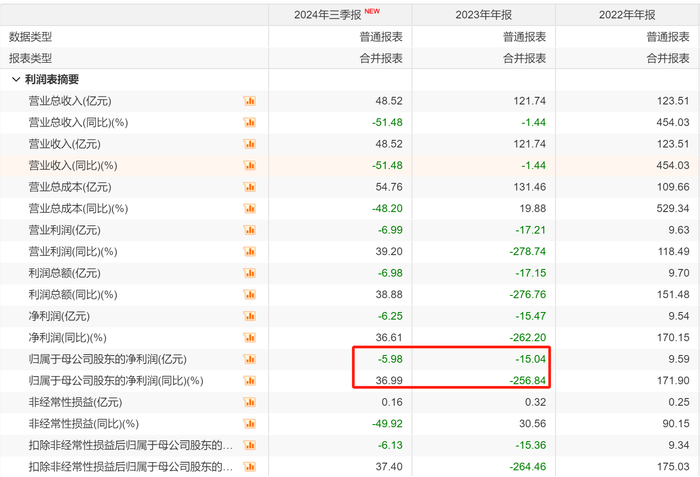
Task: Click the value 30.56 in 非经常性损益(同比) row
Action: [x=532, y=424]
